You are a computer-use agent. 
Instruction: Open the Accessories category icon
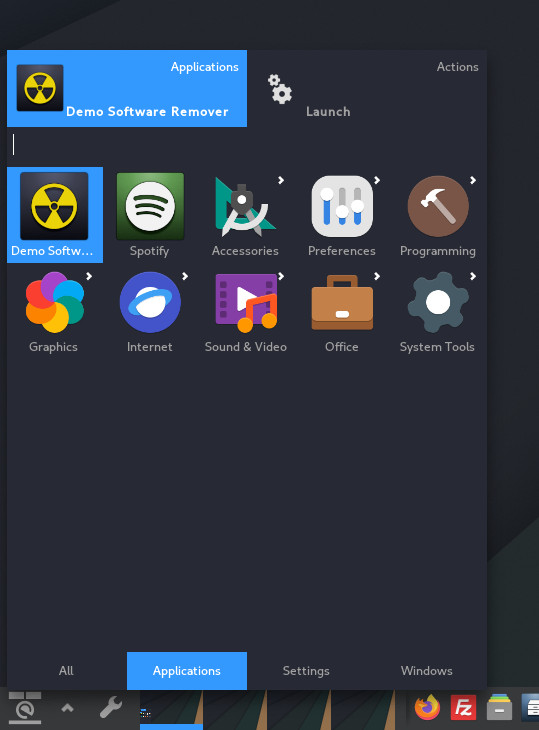(245, 206)
